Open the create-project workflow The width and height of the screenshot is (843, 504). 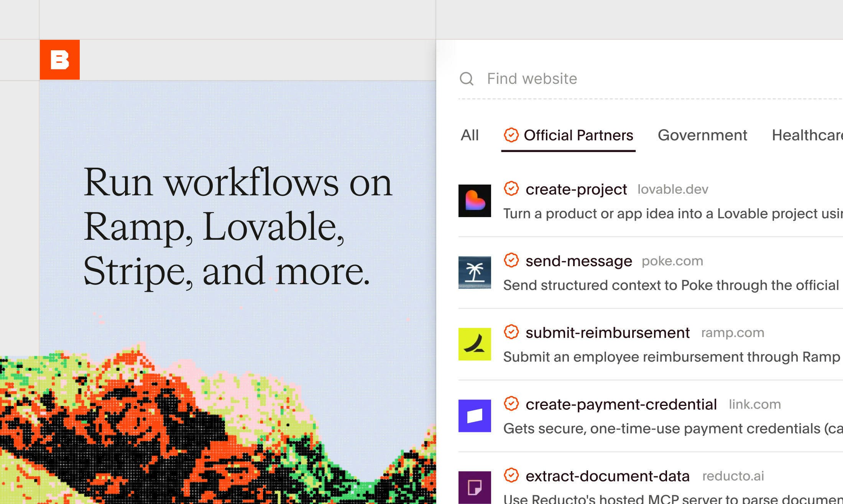(576, 189)
